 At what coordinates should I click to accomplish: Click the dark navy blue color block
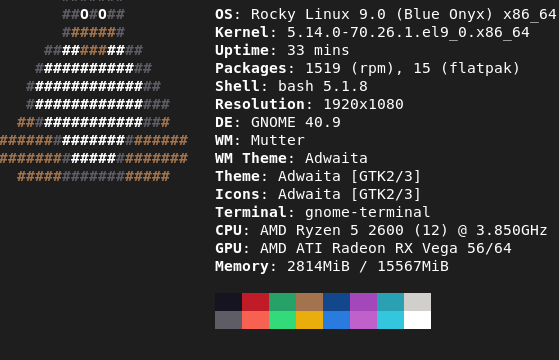click(x=337, y=302)
